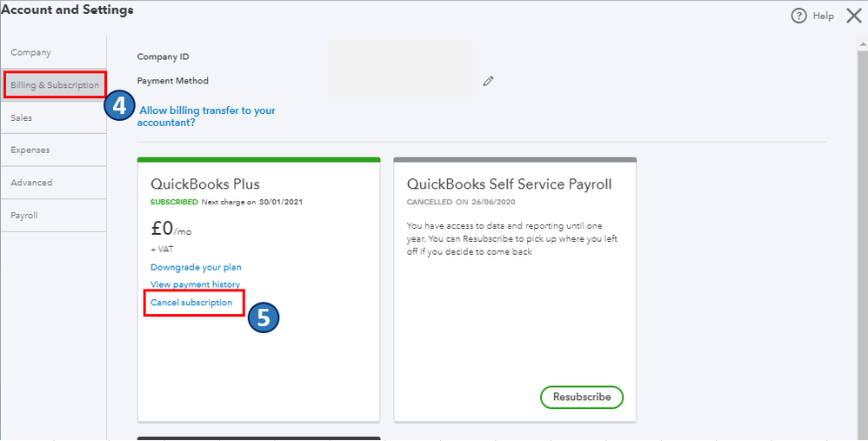
Task: Click the Cancel subscription link
Action: tap(191, 303)
